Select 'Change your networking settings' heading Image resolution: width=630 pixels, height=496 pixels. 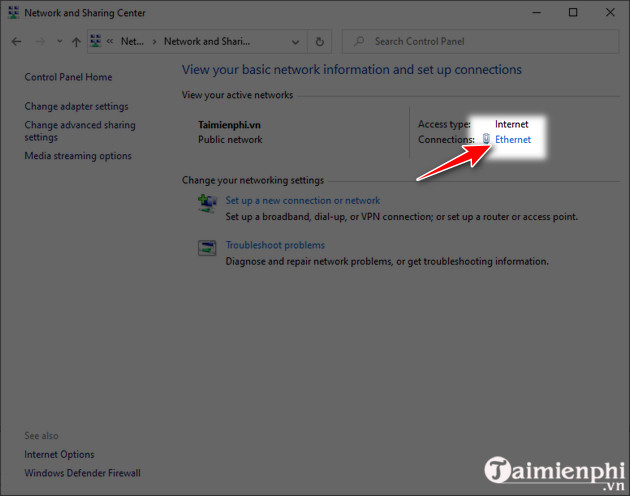(x=253, y=180)
